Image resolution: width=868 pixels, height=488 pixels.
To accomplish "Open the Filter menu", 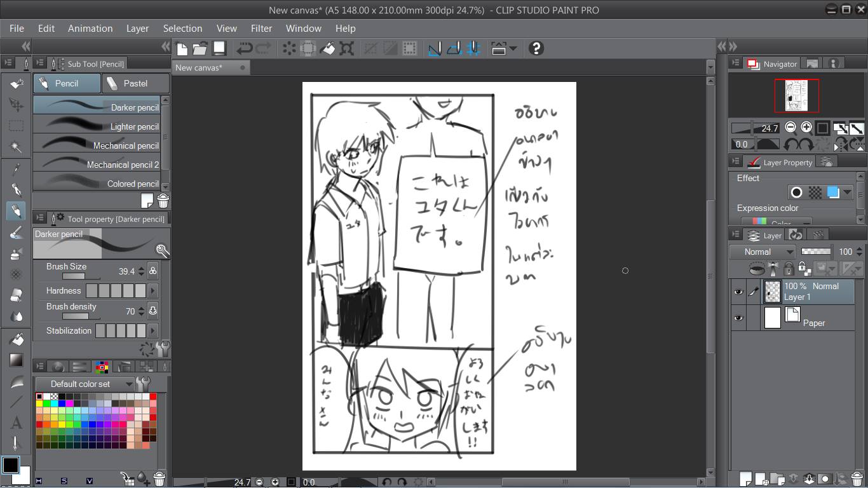I will (261, 29).
